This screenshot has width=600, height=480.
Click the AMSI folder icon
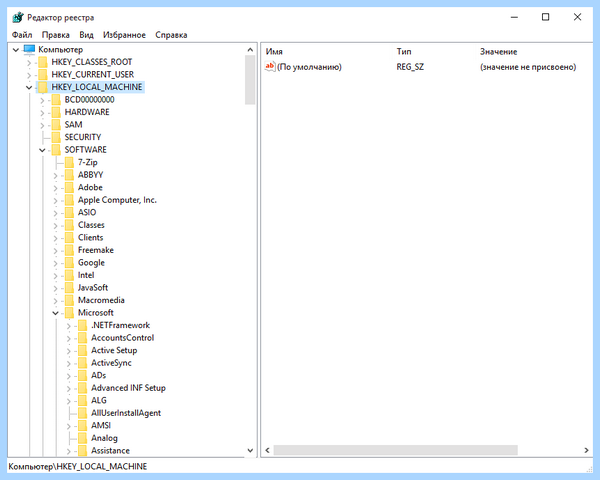click(x=82, y=425)
